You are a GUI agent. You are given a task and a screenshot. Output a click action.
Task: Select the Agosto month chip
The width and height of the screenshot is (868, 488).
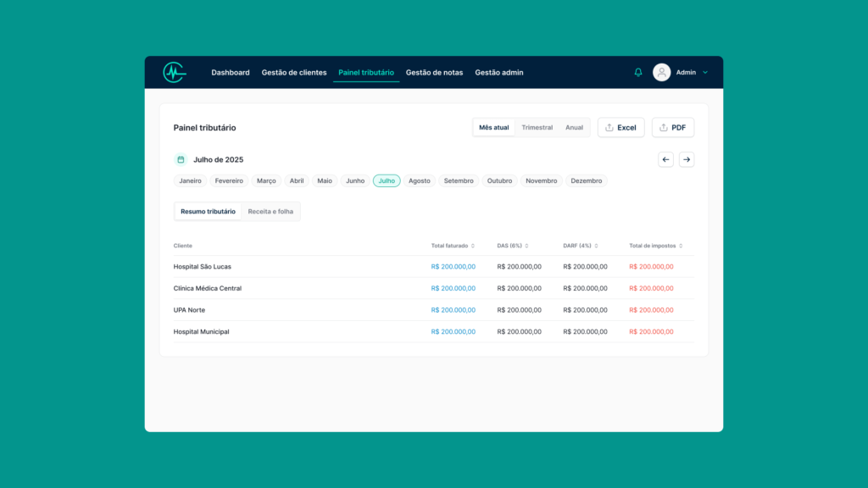point(419,181)
